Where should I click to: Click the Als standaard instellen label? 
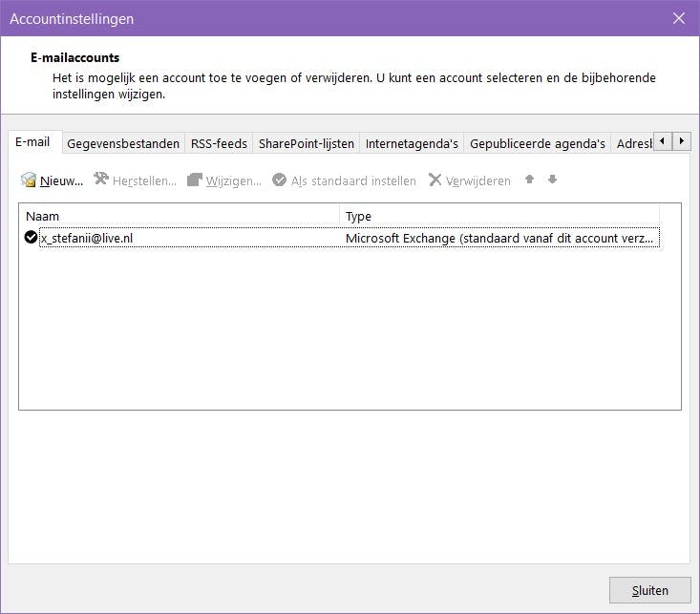[x=353, y=180]
